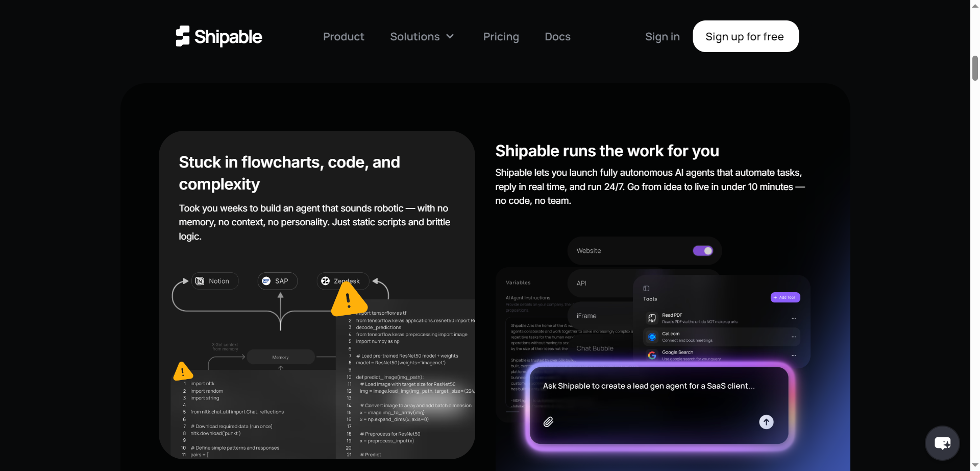This screenshot has width=980, height=471.
Task: Open more options for Cal.com
Action: tap(794, 337)
